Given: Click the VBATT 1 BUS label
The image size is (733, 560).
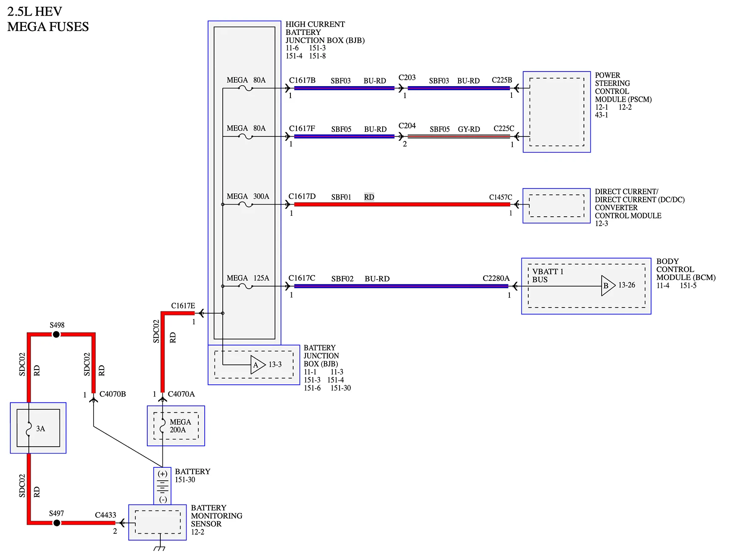Looking at the screenshot, I should point(548,276).
